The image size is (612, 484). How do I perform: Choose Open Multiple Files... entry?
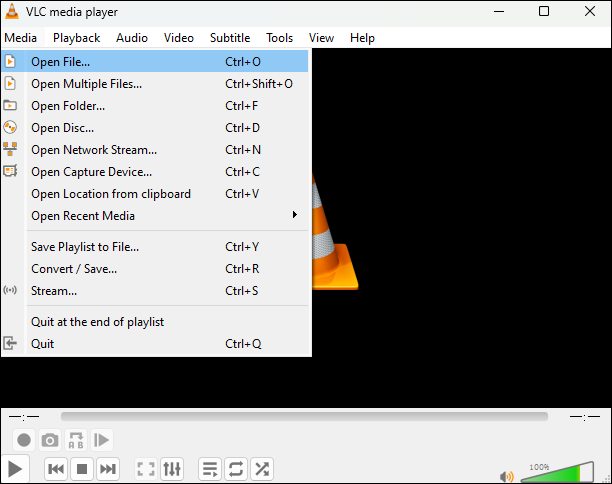pyautogui.click(x=155, y=84)
